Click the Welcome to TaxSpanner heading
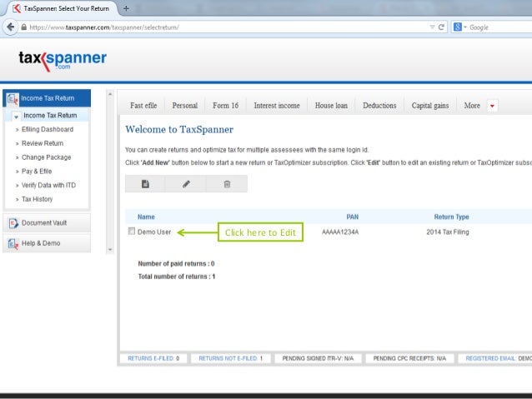Viewport: 532px width, 399px height. click(x=179, y=129)
